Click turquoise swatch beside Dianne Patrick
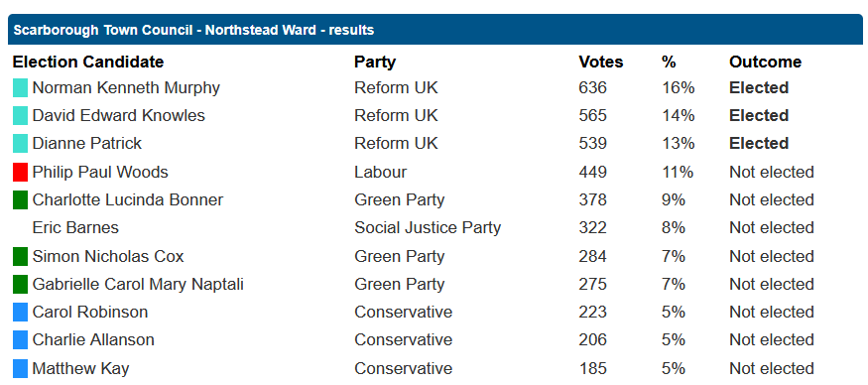Screen dimensions: 868x385 click(20, 144)
